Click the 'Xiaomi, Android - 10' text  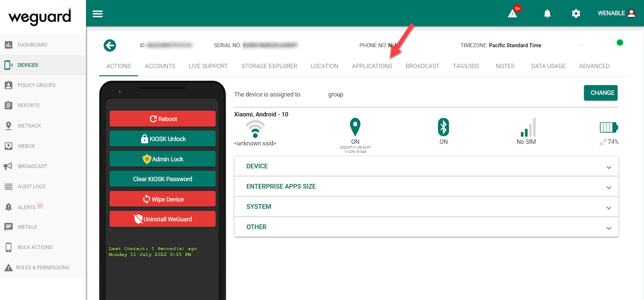[x=261, y=114]
